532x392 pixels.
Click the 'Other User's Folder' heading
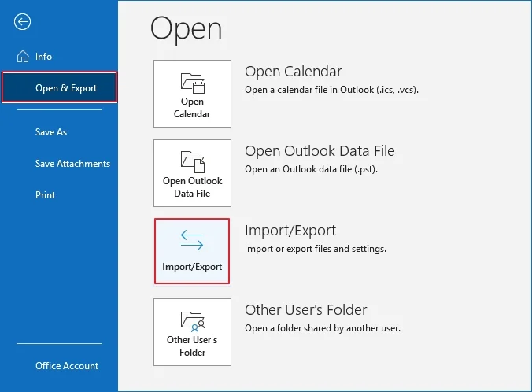point(306,310)
